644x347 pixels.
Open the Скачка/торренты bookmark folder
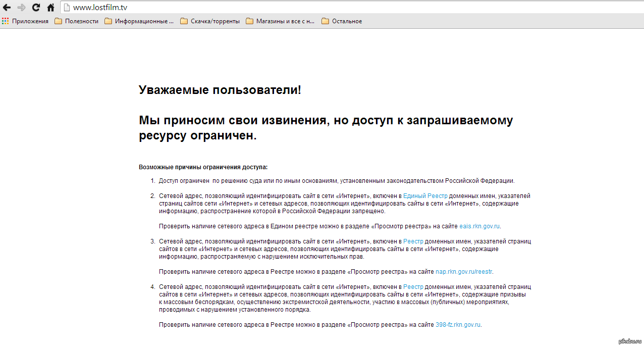pos(210,21)
